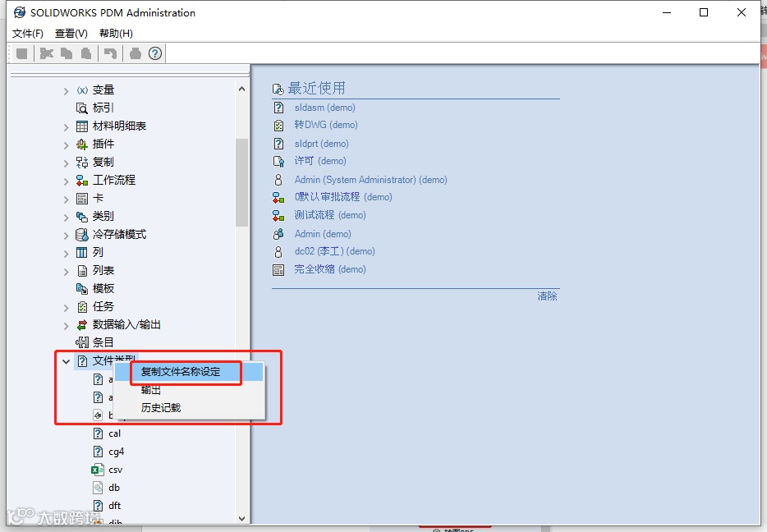Viewport: 767px width, 532px height.
Task: Expand the 列表 tree node
Action: 66,272
